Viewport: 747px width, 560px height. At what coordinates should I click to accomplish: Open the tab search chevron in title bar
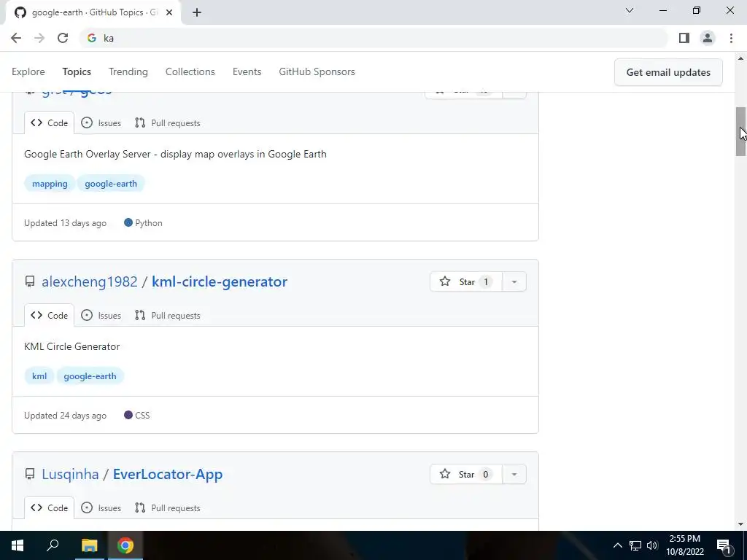tap(630, 10)
